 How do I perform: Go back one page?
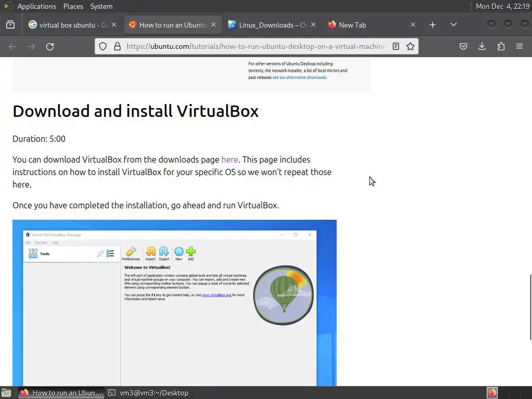pyautogui.click(x=12, y=46)
